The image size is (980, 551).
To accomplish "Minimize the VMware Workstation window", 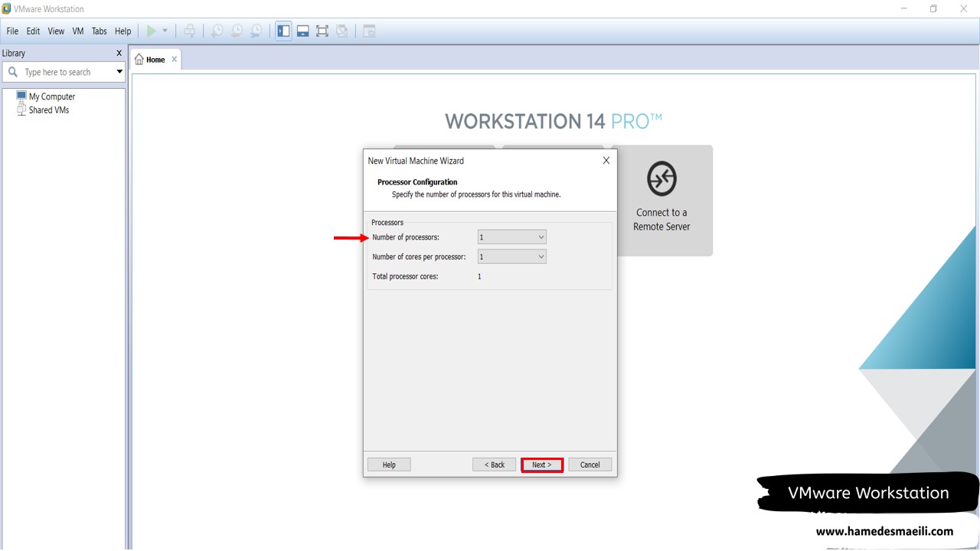I will (x=904, y=9).
